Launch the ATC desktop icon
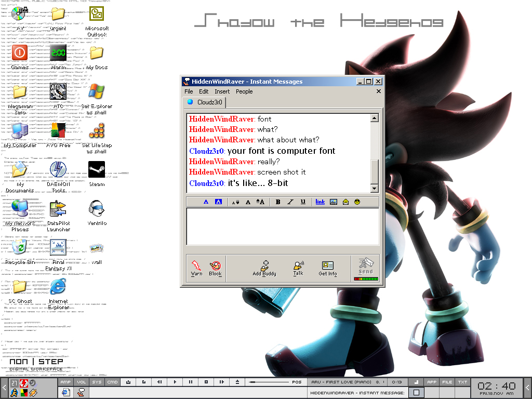The height and width of the screenshot is (399, 532). [58, 96]
